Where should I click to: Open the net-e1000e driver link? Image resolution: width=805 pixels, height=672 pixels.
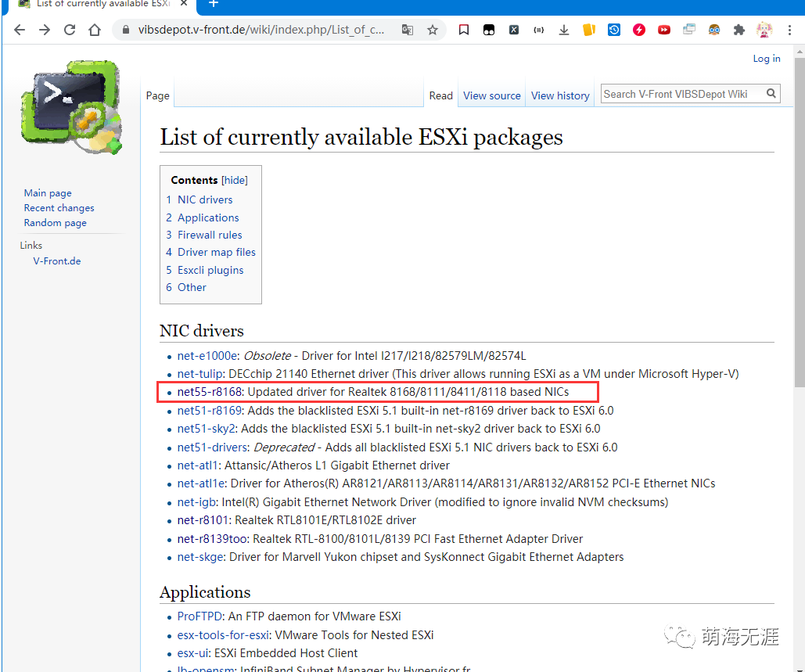coord(207,356)
